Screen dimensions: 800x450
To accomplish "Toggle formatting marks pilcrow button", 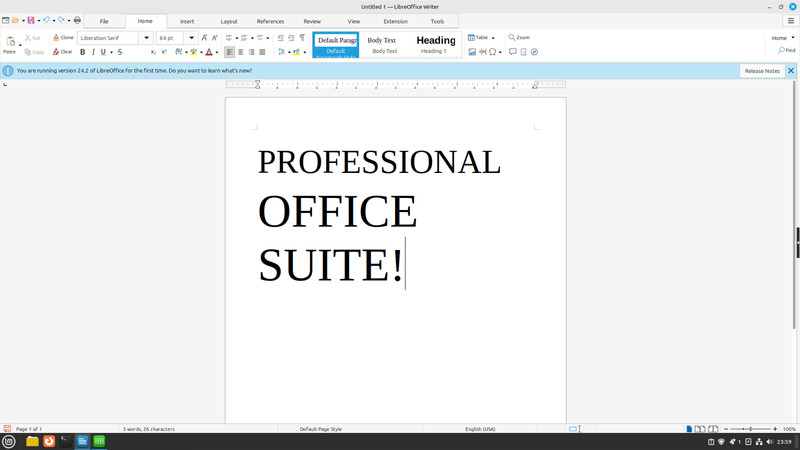I will click(302, 38).
